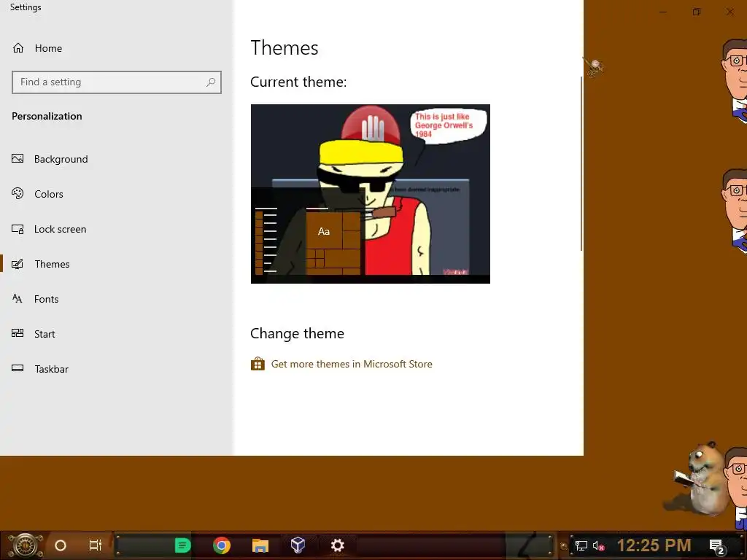This screenshot has height=560, width=747.
Task: Open Task View on taskbar
Action: 96,545
